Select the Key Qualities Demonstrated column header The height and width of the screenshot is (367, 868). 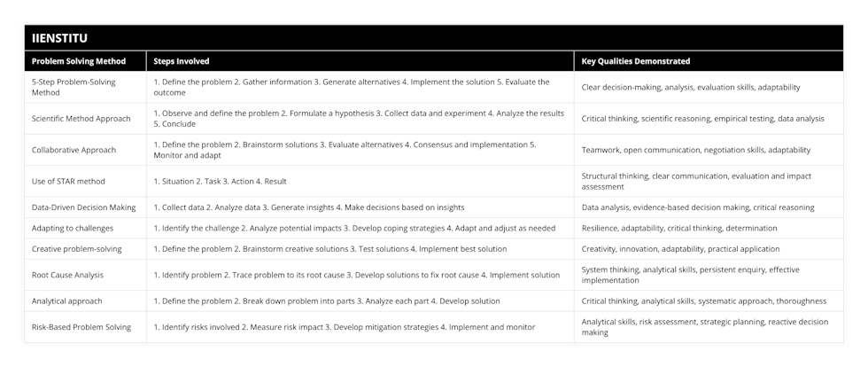tap(709, 61)
